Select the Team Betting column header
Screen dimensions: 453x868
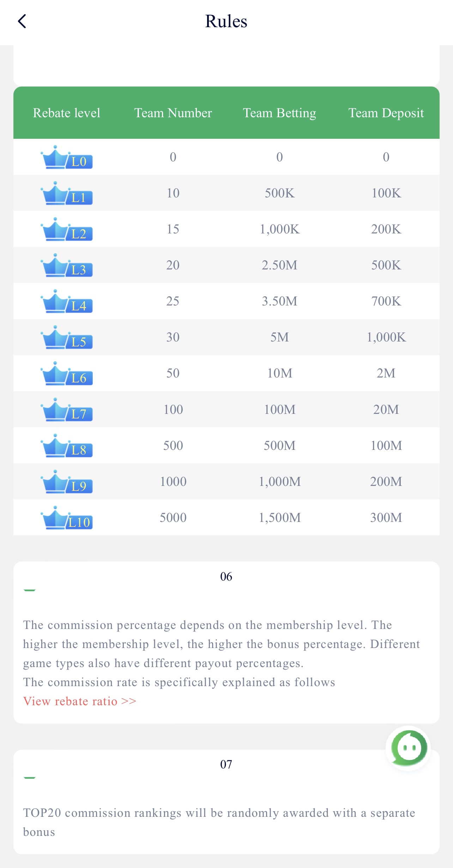tap(279, 113)
